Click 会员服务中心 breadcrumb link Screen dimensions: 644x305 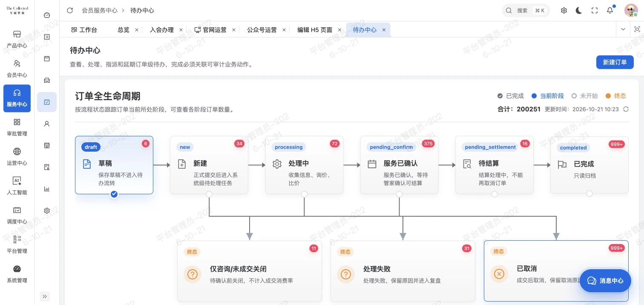[x=100, y=10]
